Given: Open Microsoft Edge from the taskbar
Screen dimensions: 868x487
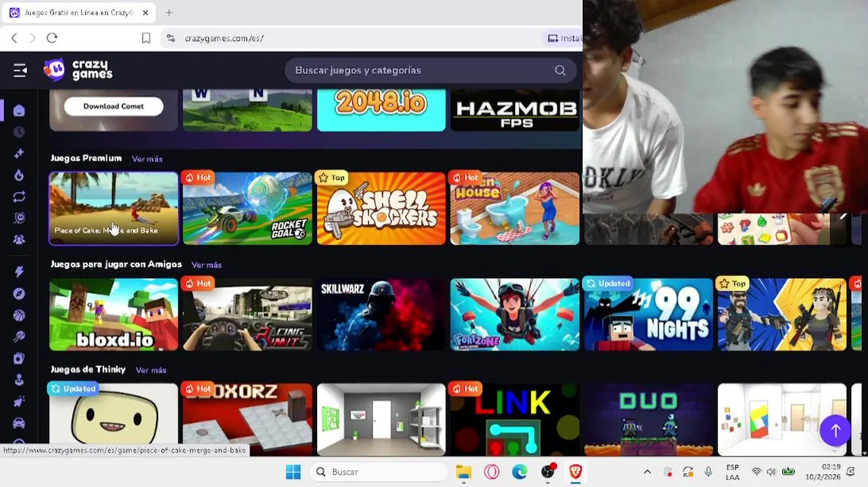Looking at the screenshot, I should (519, 472).
